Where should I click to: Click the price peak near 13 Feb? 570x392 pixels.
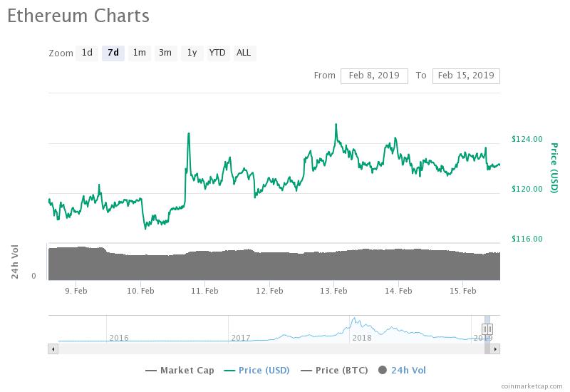tap(336, 125)
